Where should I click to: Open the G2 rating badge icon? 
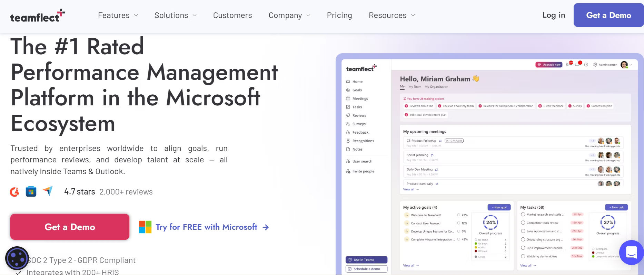click(14, 191)
